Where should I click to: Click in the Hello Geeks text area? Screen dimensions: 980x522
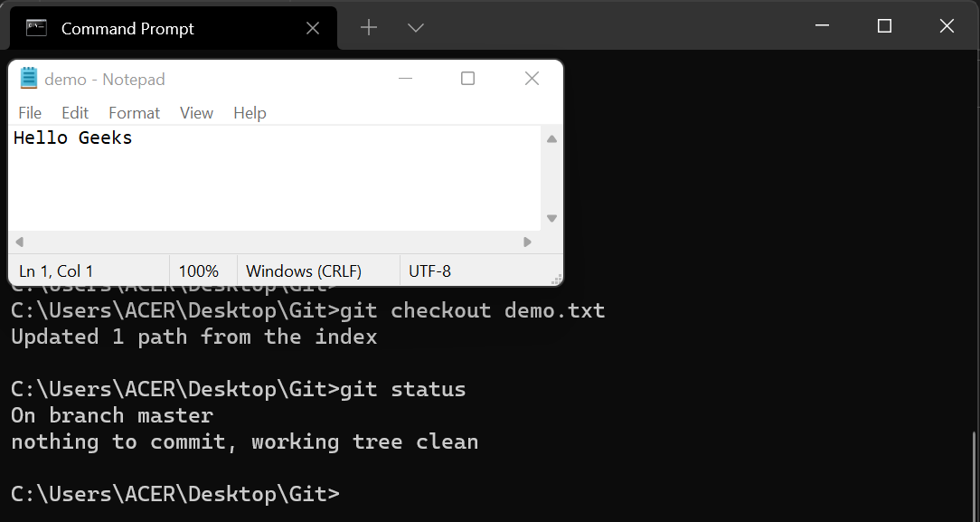pyautogui.click(x=275, y=178)
